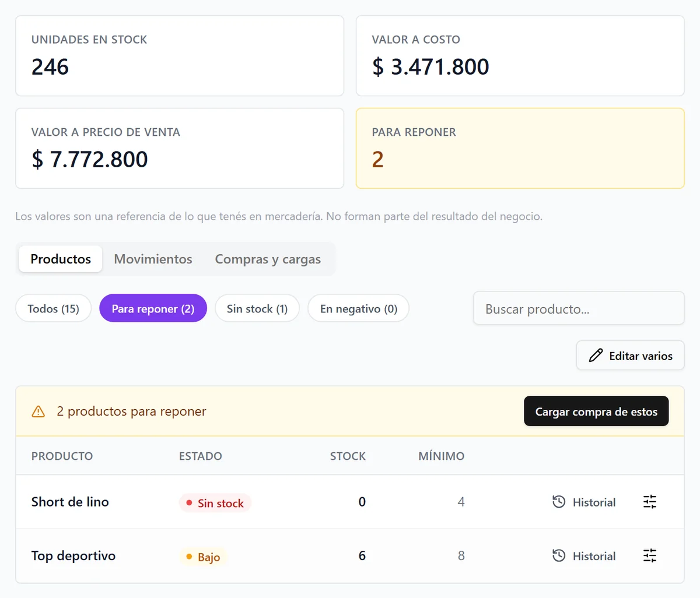
Task: Click the Valor a precio de venta card
Action: 180,148
